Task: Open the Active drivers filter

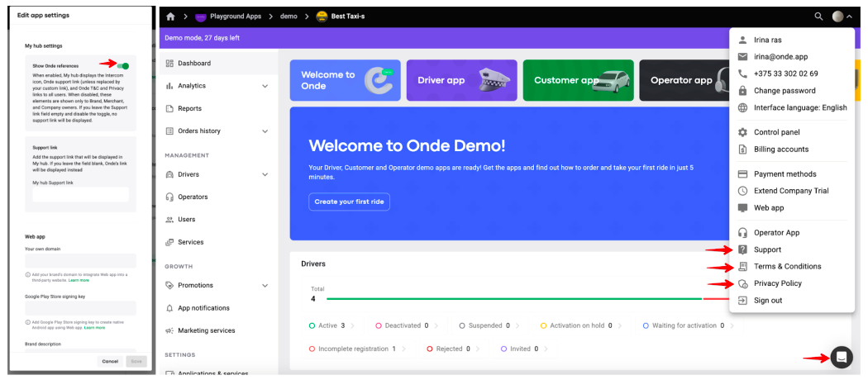Action: pyautogui.click(x=332, y=325)
